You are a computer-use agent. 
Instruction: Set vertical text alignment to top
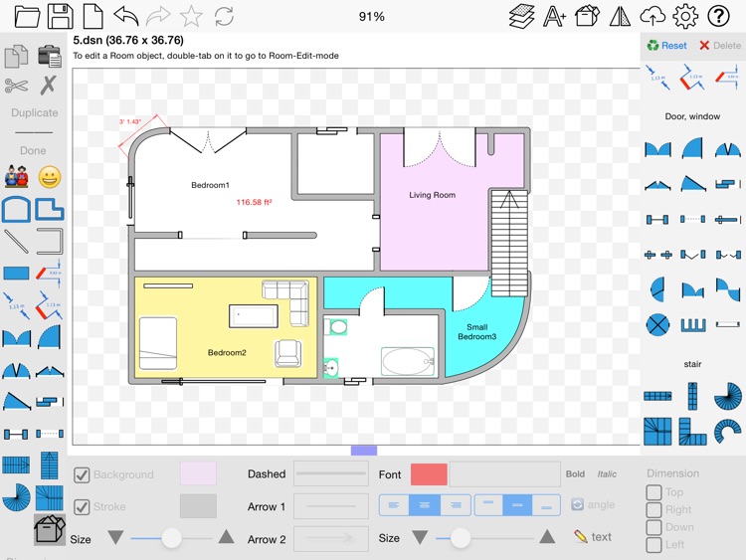coord(488,505)
